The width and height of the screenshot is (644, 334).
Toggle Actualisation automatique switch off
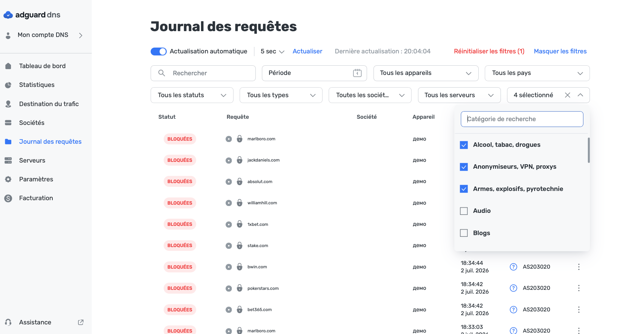pyautogui.click(x=159, y=51)
